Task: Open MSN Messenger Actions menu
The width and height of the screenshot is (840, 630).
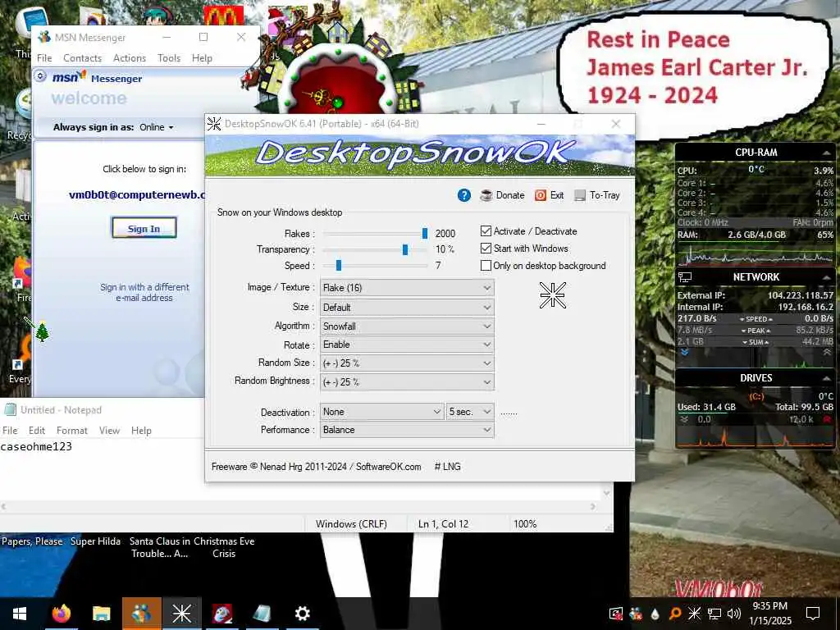Action: coord(129,58)
